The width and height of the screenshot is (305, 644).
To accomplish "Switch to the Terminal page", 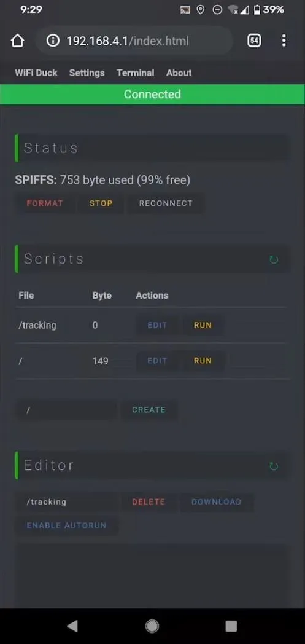I will tap(135, 73).
